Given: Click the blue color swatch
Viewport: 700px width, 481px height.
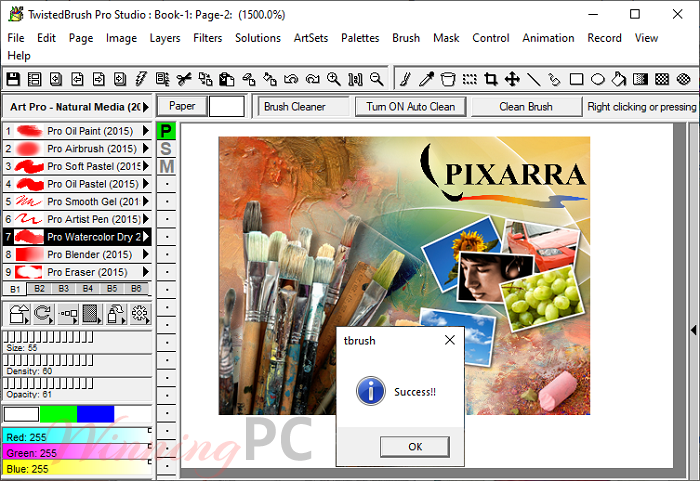Looking at the screenshot, I should (x=96, y=414).
